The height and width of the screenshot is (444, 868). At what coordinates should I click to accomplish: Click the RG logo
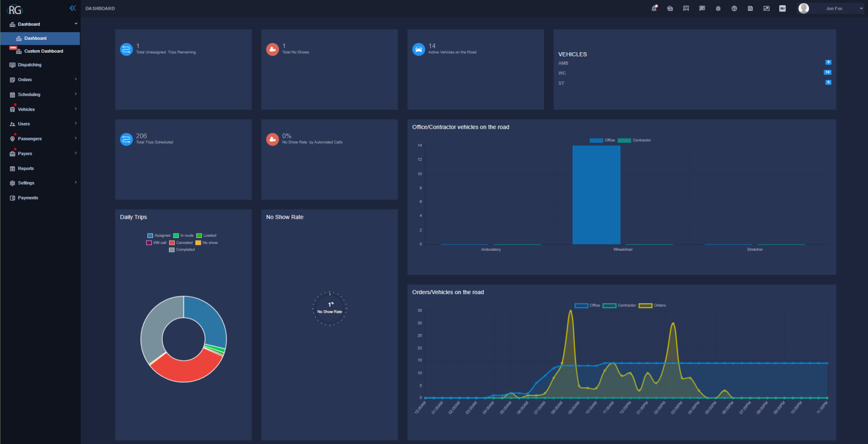[x=15, y=10]
